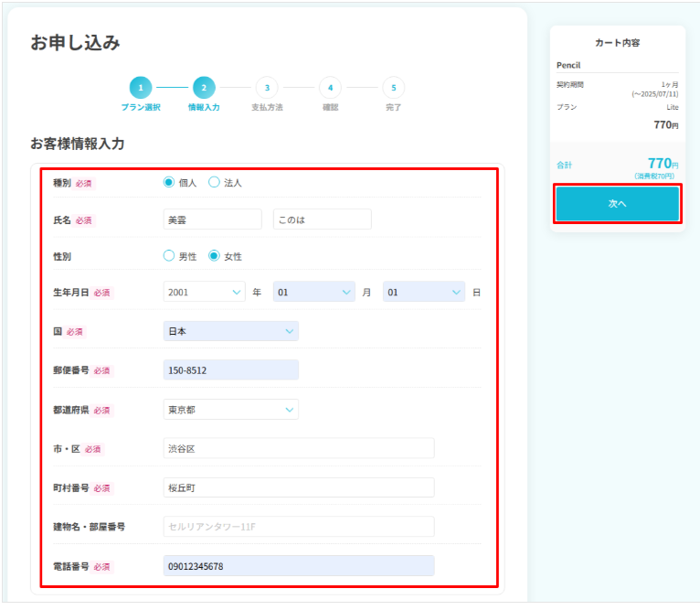Click the 次へ button
The height and width of the screenshot is (610, 700).
click(618, 204)
